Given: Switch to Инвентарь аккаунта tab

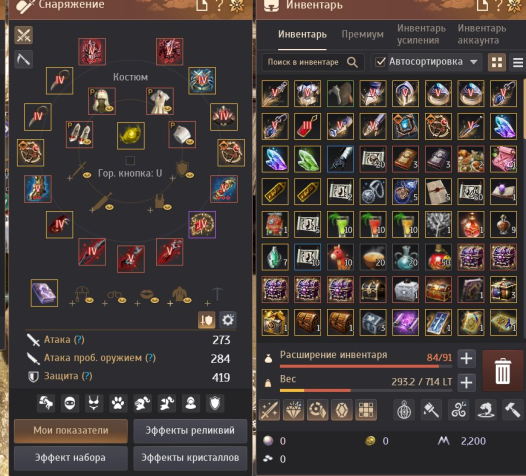Looking at the screenshot, I should click(482, 34).
